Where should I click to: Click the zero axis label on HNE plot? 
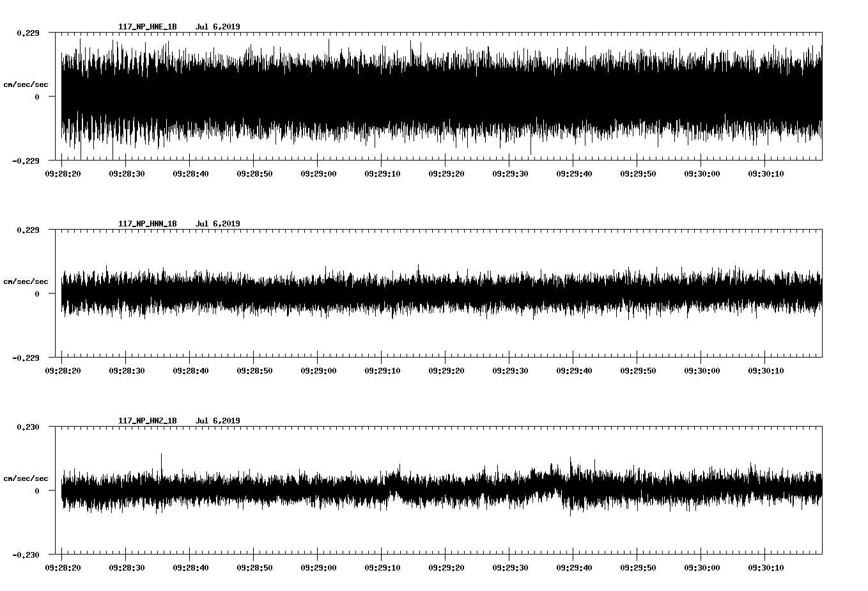[x=37, y=97]
